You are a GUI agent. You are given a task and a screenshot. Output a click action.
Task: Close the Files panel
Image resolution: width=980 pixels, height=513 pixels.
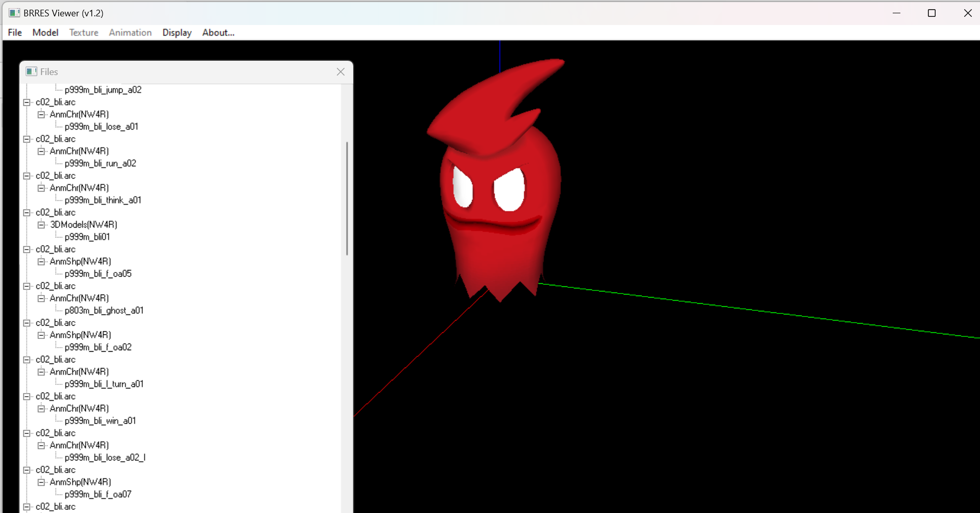pos(340,72)
